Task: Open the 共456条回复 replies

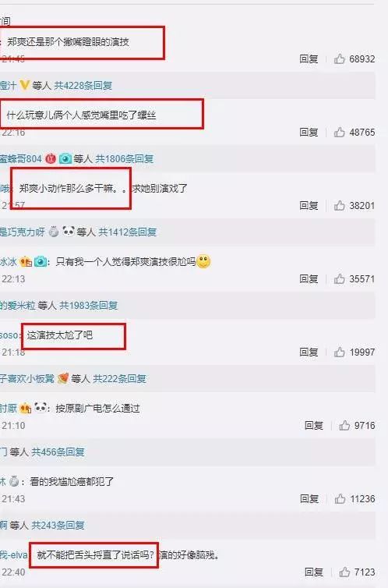Action: pos(58,452)
